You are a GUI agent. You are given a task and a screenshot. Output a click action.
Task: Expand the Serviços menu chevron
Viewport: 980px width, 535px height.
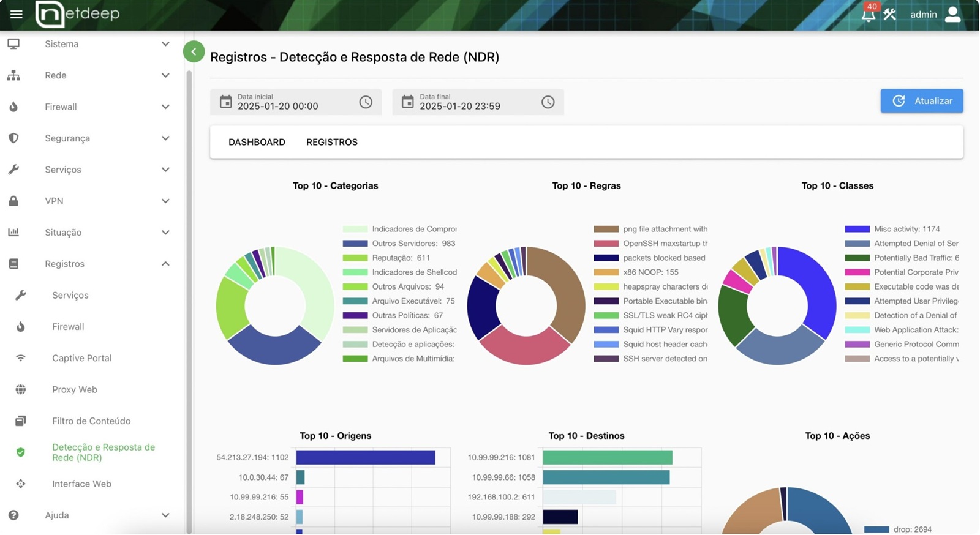(165, 170)
